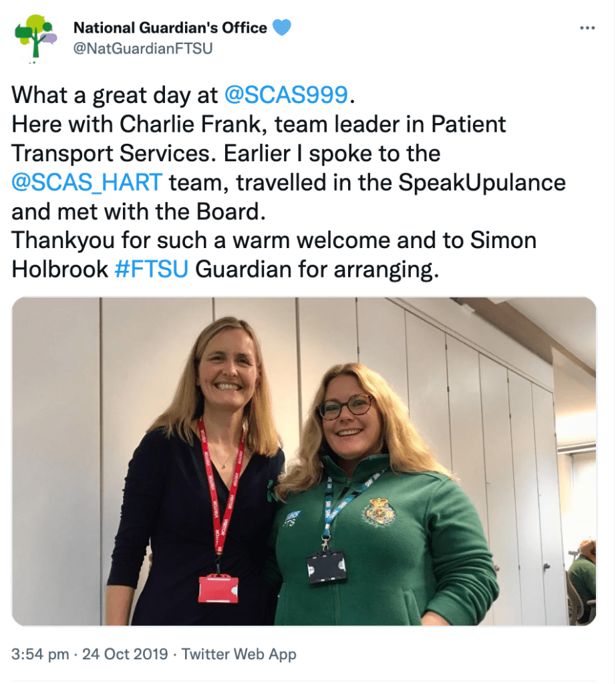This screenshot has height=684, width=616.
Task: Click the Simon Holbrook thank-you sentence
Action: [274, 255]
